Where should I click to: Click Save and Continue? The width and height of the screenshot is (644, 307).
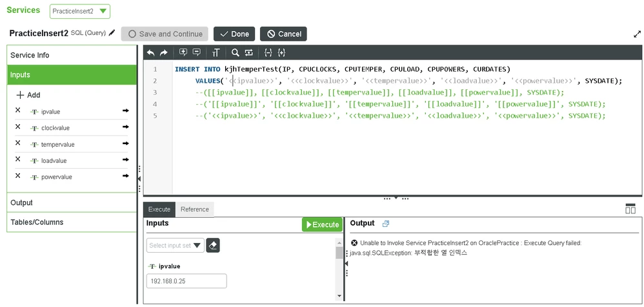click(x=165, y=34)
